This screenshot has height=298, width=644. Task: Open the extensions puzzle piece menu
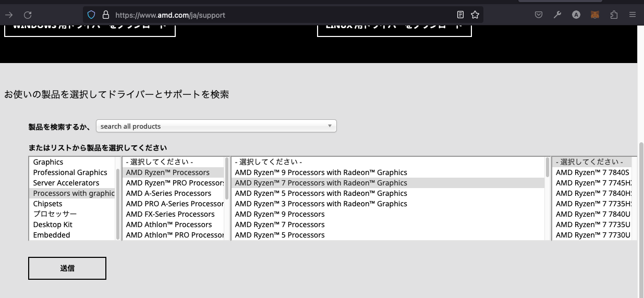point(613,15)
